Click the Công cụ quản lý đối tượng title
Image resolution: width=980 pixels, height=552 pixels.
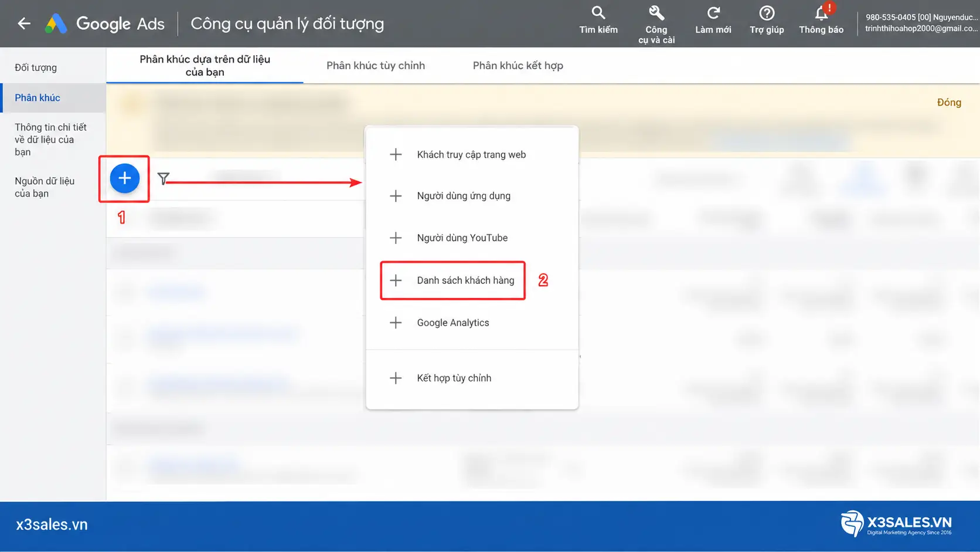click(x=287, y=23)
